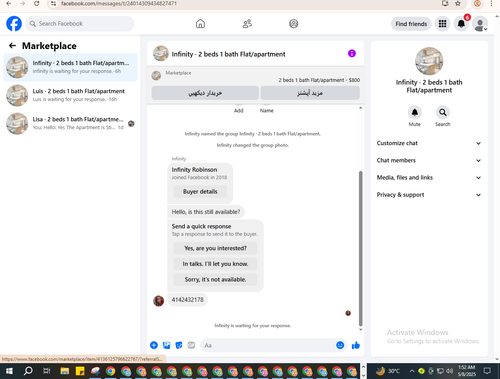Screen dimensions: 500x379
Task: Open Task View on taskbar
Action: (x=47, y=371)
